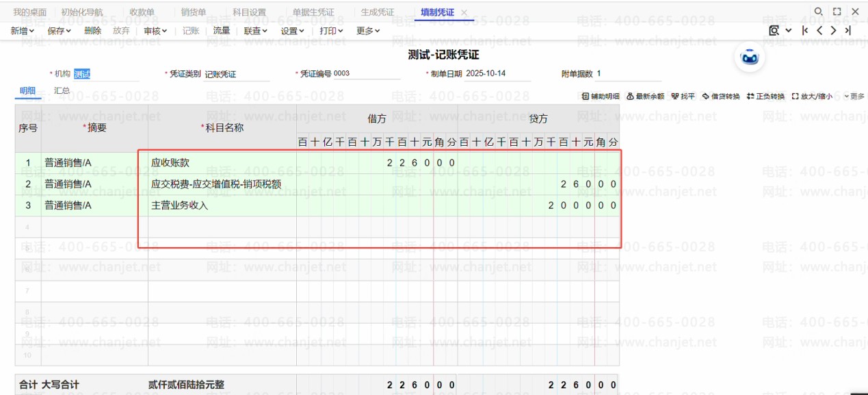
Task: Open the 设置 dropdown menu
Action: pyautogui.click(x=293, y=31)
